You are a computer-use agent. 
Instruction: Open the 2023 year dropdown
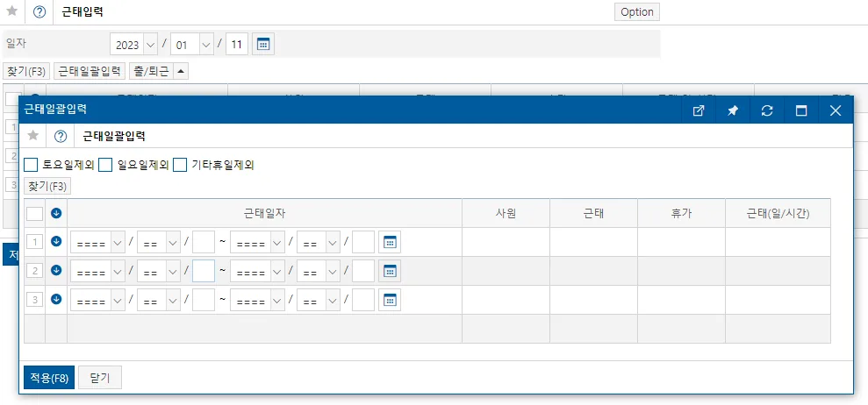(x=134, y=45)
